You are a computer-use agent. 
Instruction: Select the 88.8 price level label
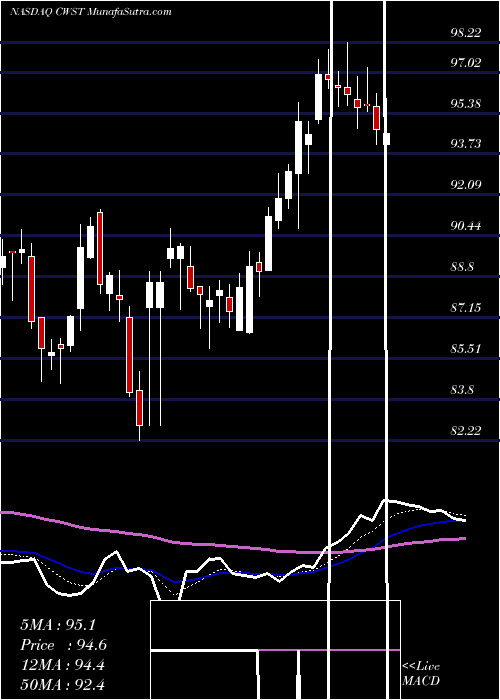click(463, 267)
